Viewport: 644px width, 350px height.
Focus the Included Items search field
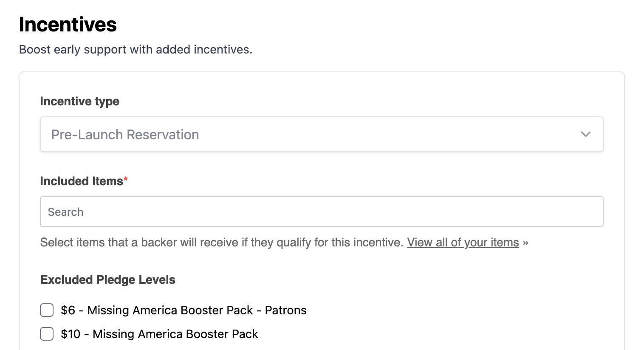click(x=322, y=212)
